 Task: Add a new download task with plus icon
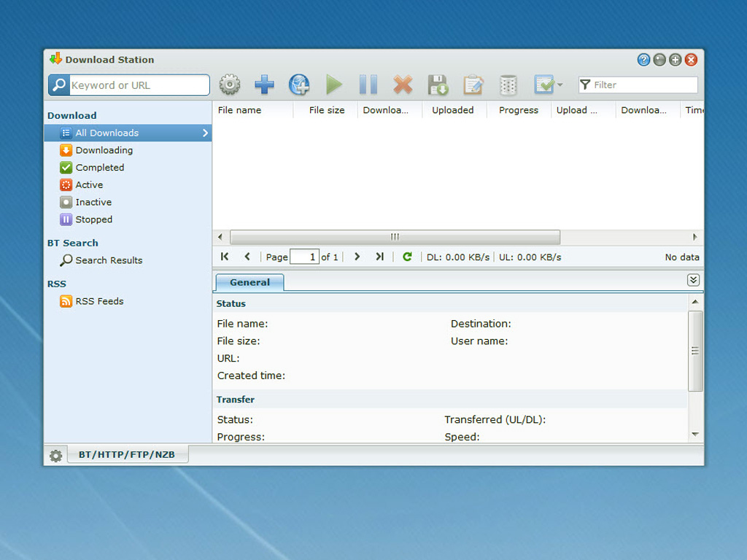tap(264, 85)
